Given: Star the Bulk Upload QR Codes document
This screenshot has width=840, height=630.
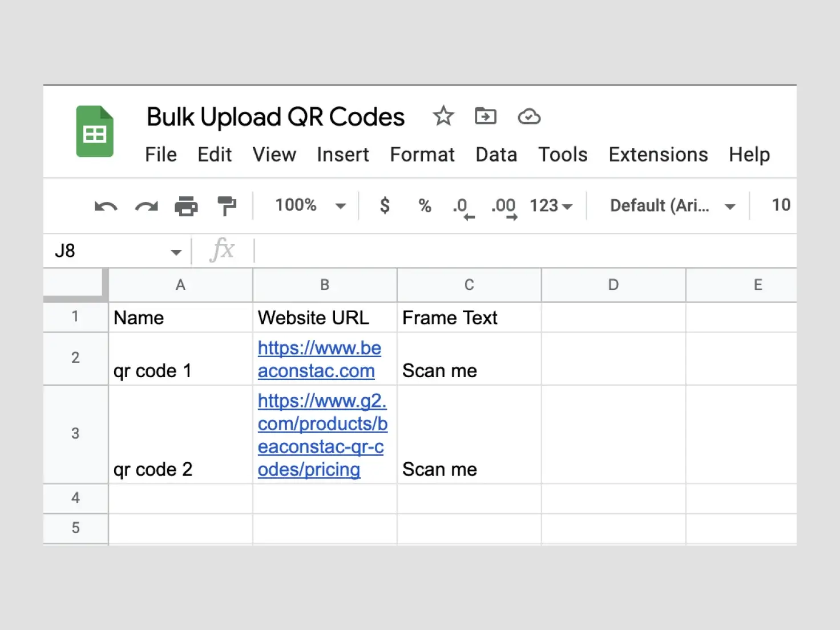Looking at the screenshot, I should 443,116.
